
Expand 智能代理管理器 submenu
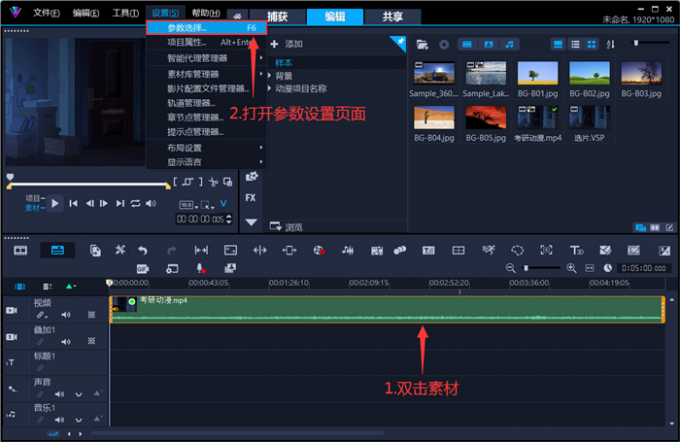[x=206, y=58]
